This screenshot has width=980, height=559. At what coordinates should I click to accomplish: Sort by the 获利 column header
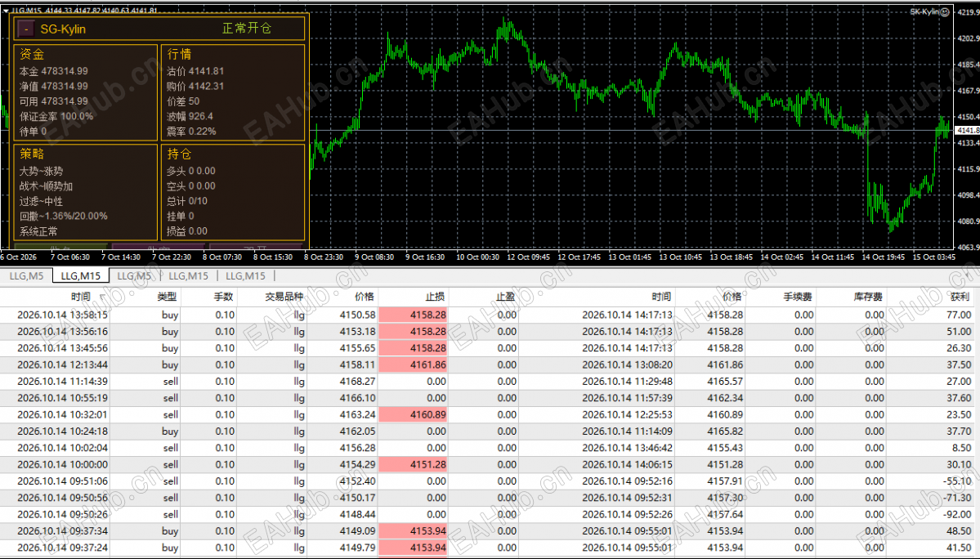pos(960,297)
